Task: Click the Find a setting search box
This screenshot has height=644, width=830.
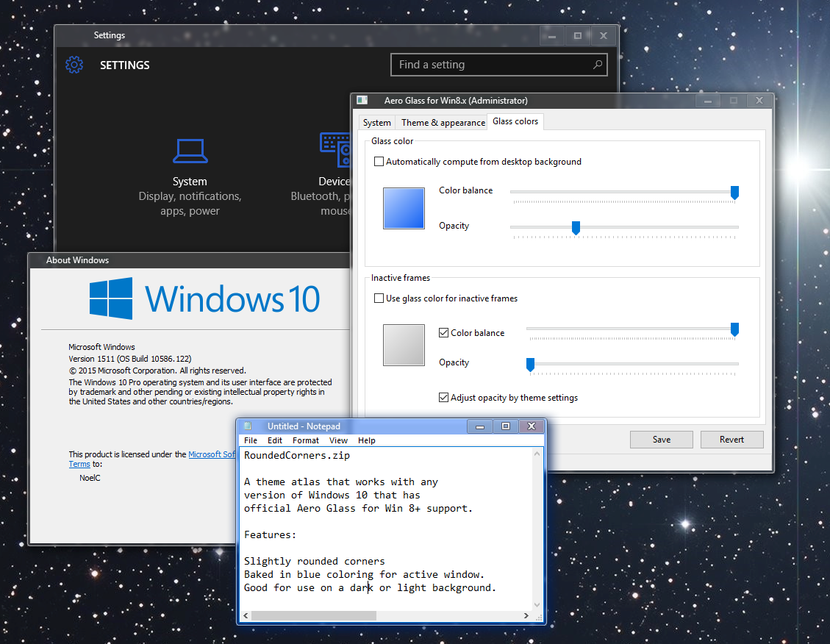Action: [498, 65]
